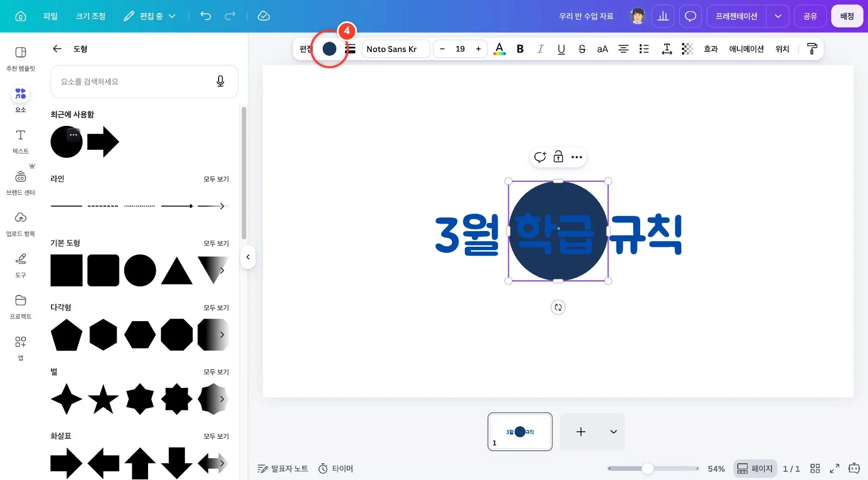Collapse the side panel with the chevron
868x480 pixels.
click(248, 257)
